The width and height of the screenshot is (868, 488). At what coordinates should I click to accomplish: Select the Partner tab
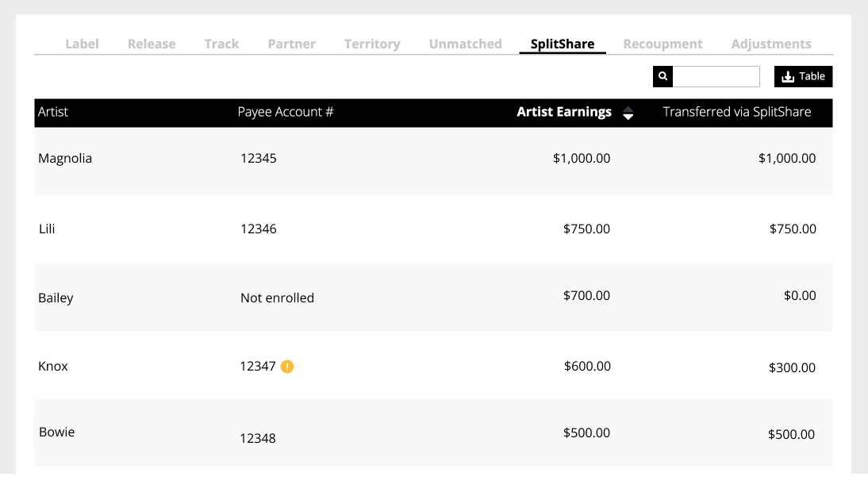click(292, 44)
